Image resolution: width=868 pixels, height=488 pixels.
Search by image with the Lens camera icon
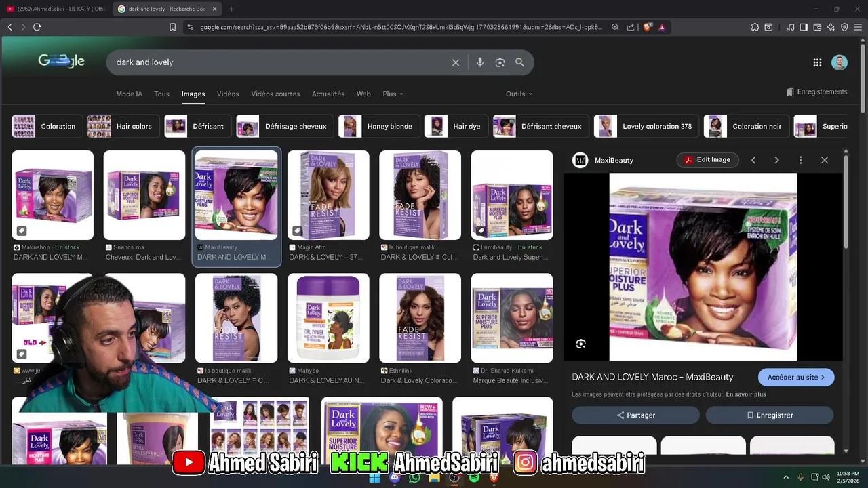pos(500,62)
